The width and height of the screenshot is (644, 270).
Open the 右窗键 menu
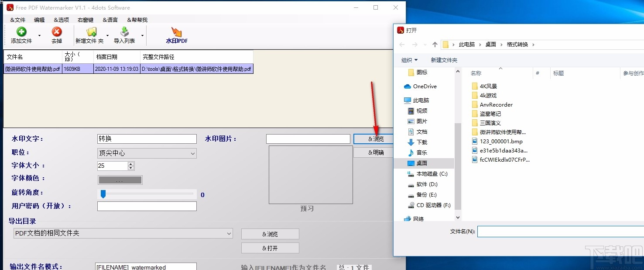[86, 20]
